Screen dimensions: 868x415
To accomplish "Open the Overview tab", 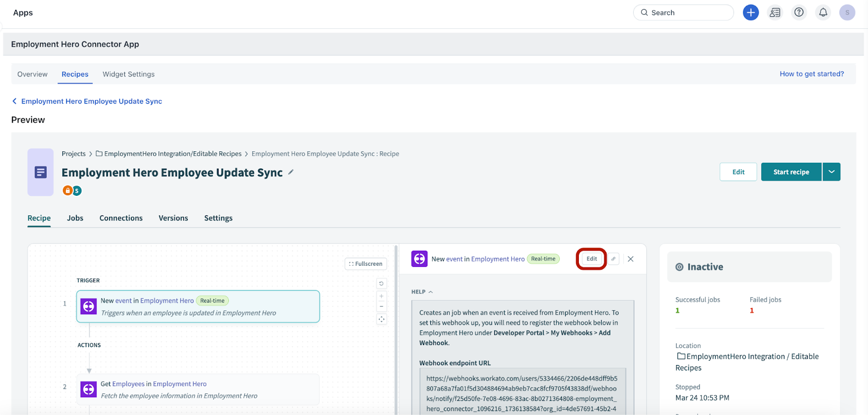I will pyautogui.click(x=33, y=74).
